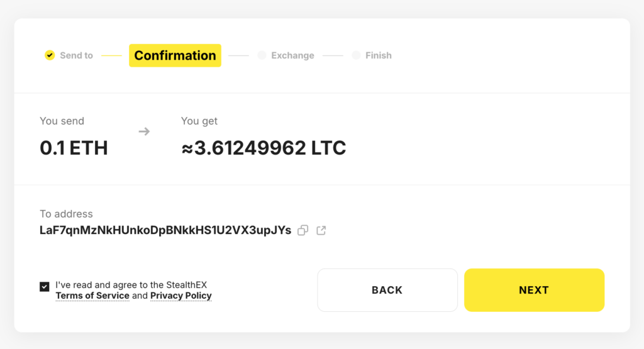The image size is (644, 349).
Task: Click the "To address" label
Action: pyautogui.click(x=66, y=214)
